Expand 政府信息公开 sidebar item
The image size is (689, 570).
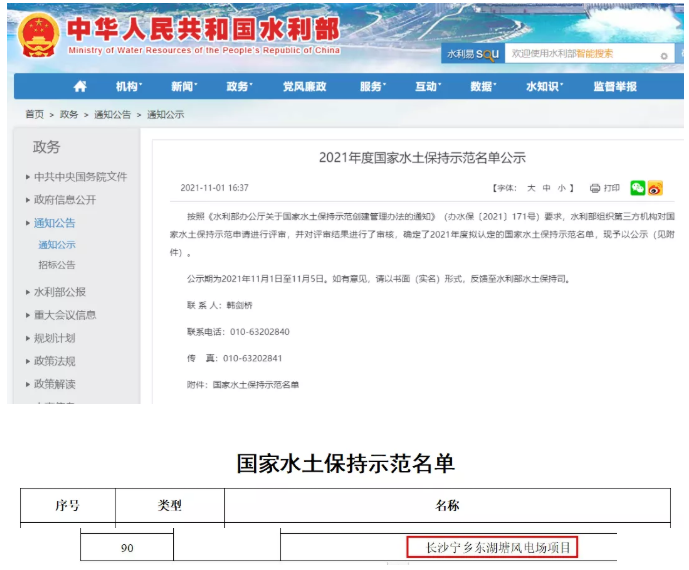click(x=65, y=200)
